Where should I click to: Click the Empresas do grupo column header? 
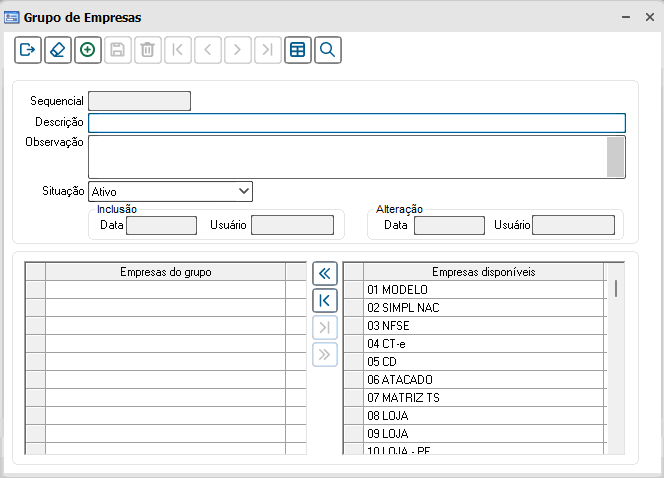(165, 272)
